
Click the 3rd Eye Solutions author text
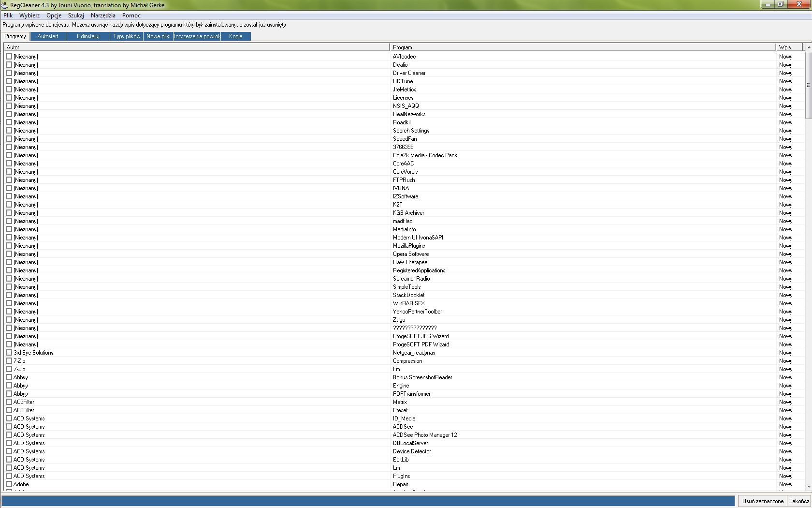coord(33,353)
